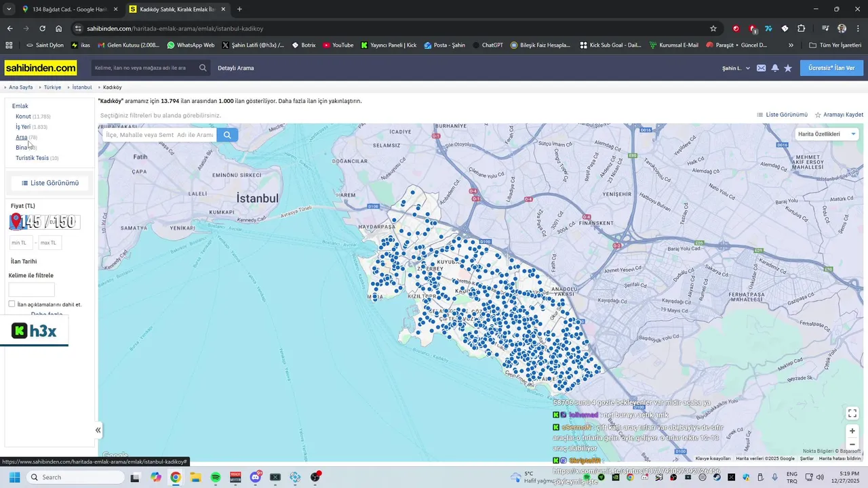The image size is (868, 488).
Task: Zoom in on the map
Action: coord(852,431)
